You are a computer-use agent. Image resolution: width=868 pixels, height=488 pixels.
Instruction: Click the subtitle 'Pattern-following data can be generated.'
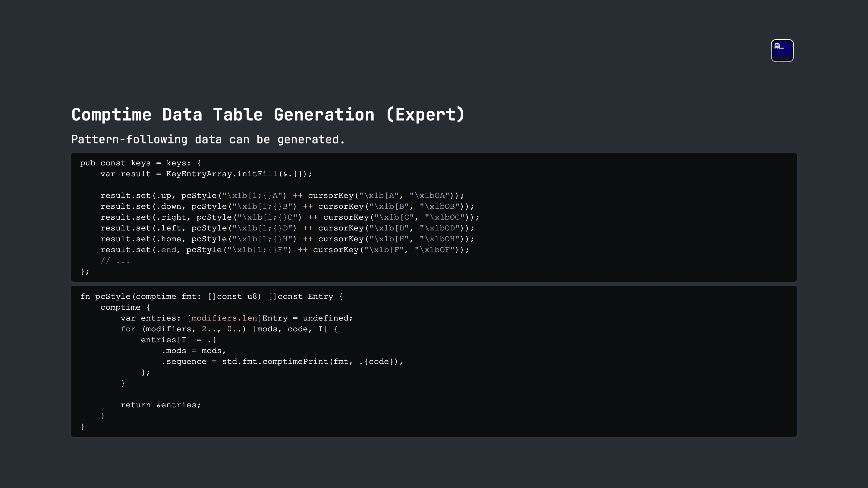pos(208,139)
